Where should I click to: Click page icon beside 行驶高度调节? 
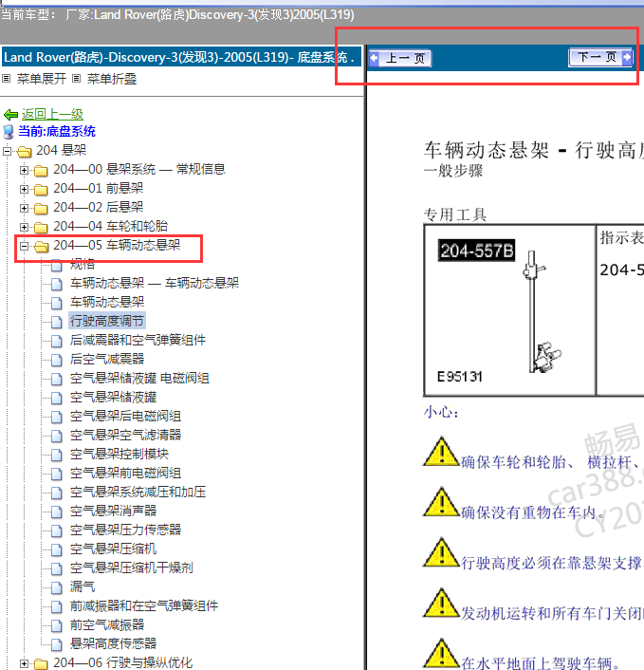click(x=56, y=322)
